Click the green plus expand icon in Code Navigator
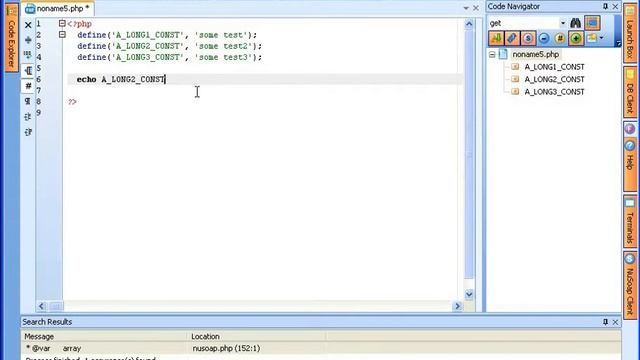 pyautogui.click(x=576, y=38)
